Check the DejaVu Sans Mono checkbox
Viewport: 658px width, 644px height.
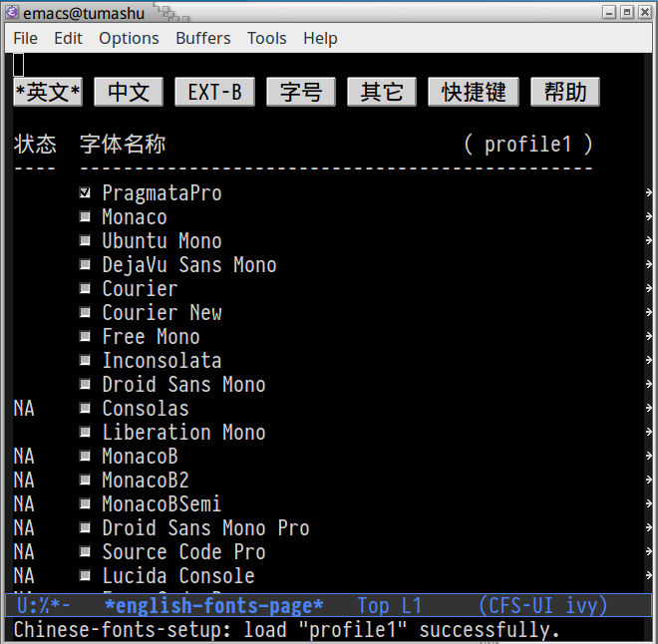click(85, 264)
